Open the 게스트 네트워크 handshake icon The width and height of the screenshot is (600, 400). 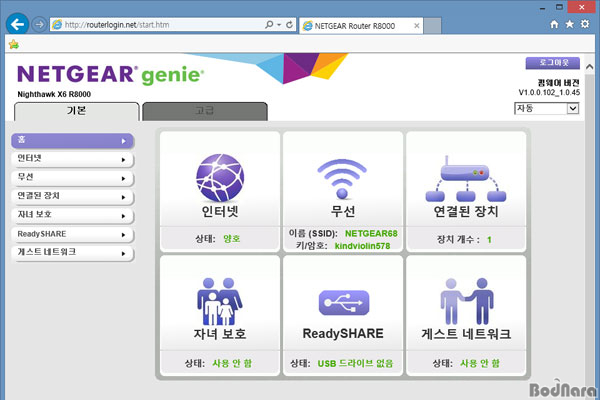pyautogui.click(x=467, y=301)
